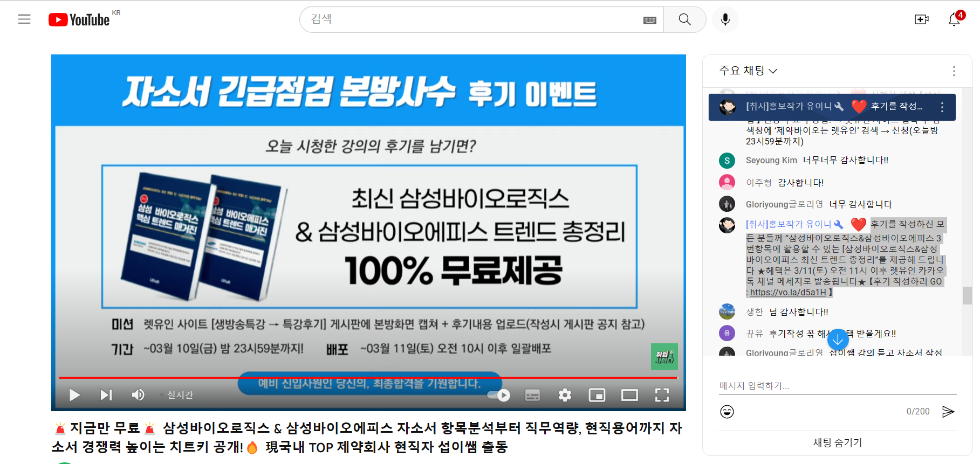Open pinned message options menu

pos(942,107)
